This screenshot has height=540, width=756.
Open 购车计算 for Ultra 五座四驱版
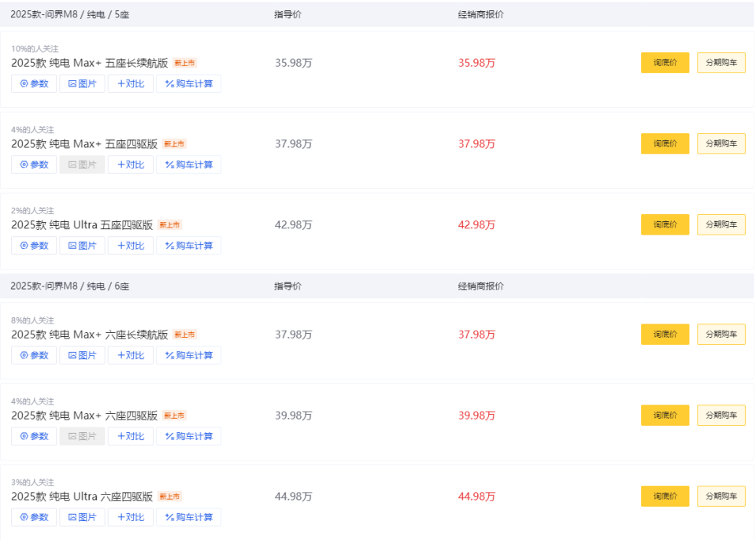188,246
